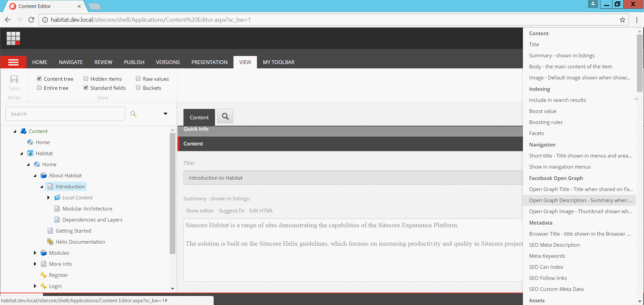Click the Save icon in ribbon

(14, 79)
